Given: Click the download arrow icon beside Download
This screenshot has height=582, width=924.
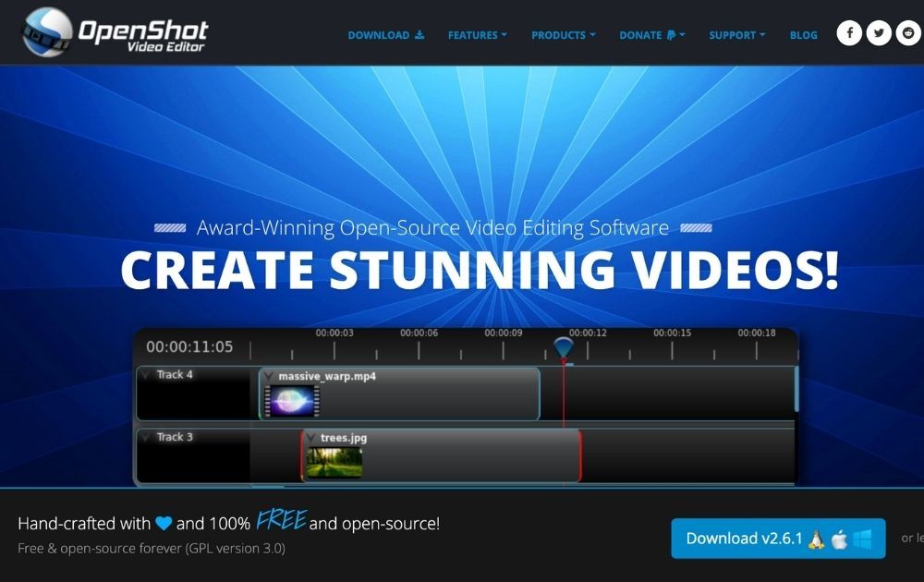Looking at the screenshot, I should tap(419, 35).
